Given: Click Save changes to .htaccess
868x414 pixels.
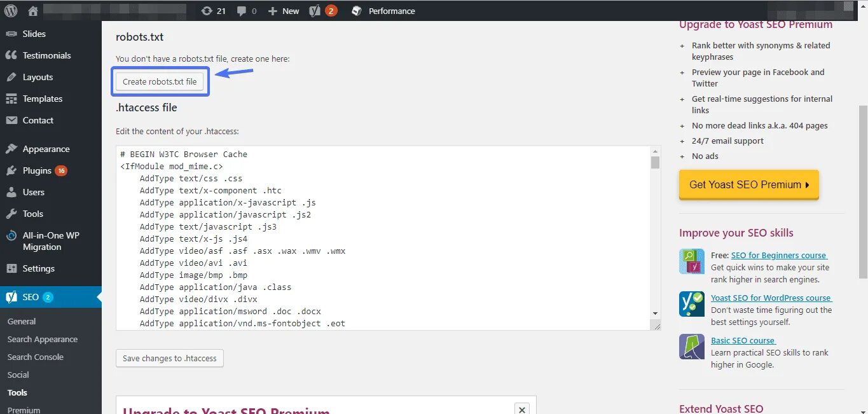Looking at the screenshot, I should [170, 358].
